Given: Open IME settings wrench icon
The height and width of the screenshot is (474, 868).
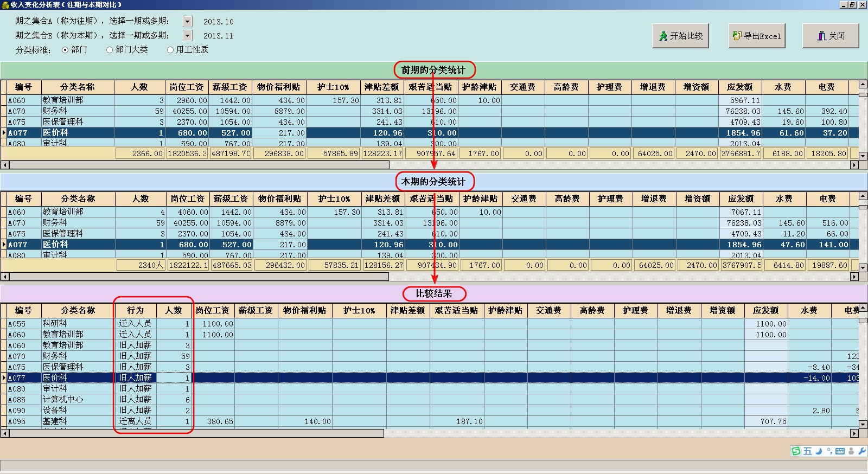Looking at the screenshot, I should click(x=861, y=451).
